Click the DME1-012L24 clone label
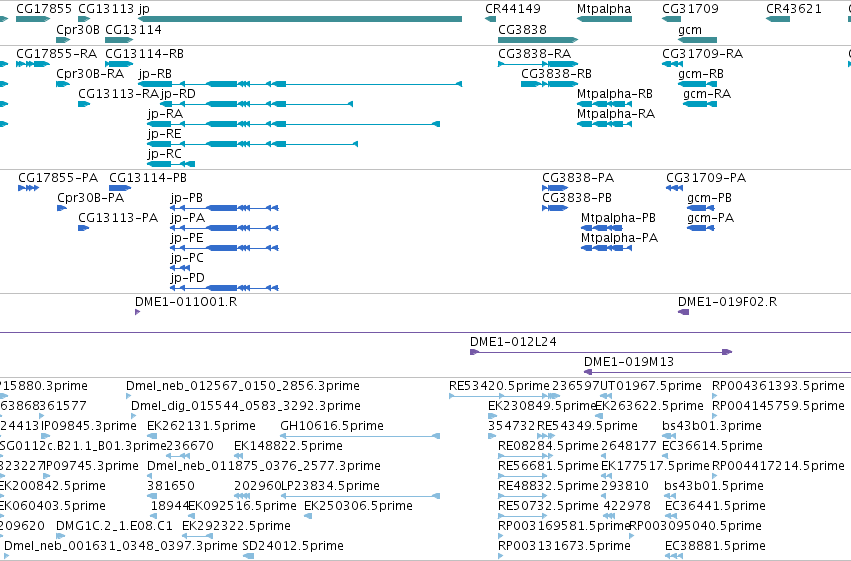Screen dimensions: 851x561 tap(513, 342)
